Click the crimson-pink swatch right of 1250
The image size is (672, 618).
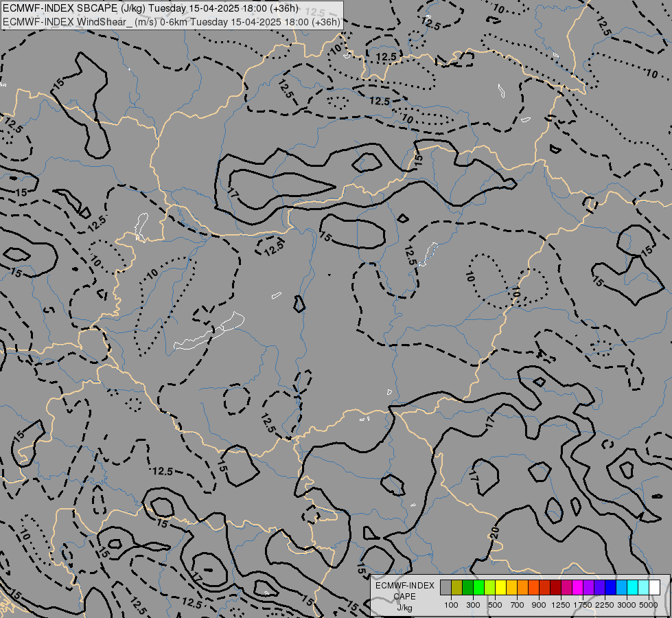566,588
